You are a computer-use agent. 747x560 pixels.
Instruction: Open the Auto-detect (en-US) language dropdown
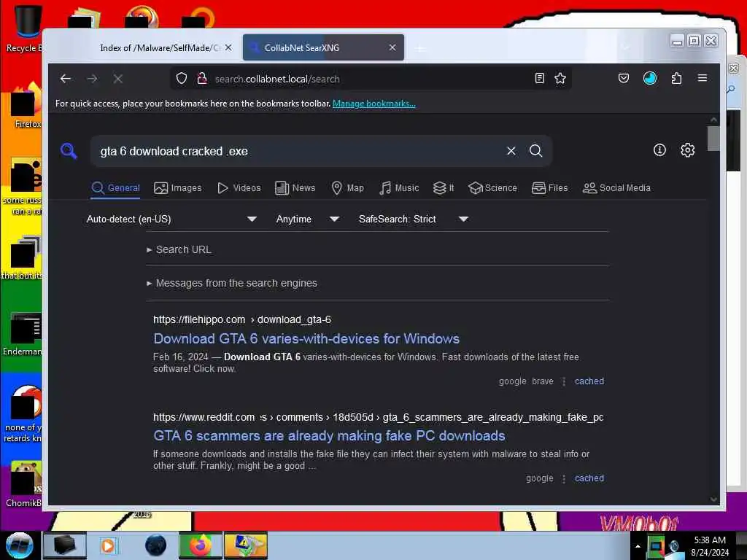tap(171, 219)
